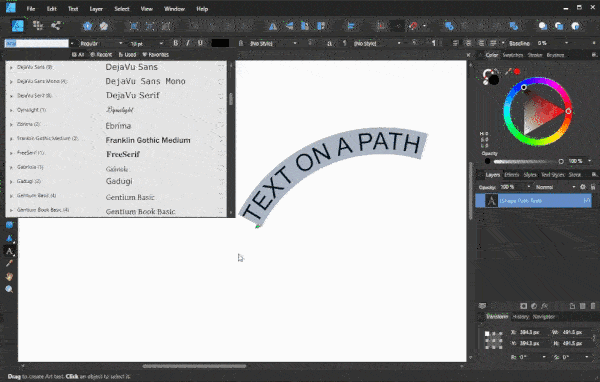Set align text left
Viewport: 600px width, 382px height.
click(455, 43)
